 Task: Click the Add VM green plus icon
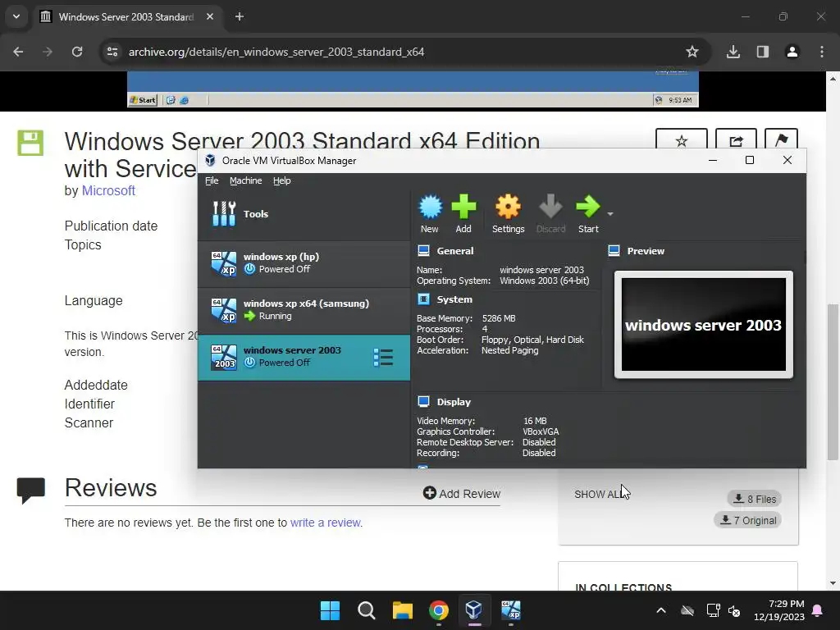463,214
